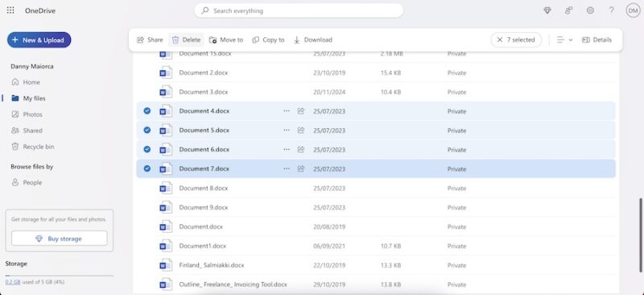This screenshot has width=644, height=295.
Task: Open file Finland_ Salmiakki.docx
Action: coord(212,265)
